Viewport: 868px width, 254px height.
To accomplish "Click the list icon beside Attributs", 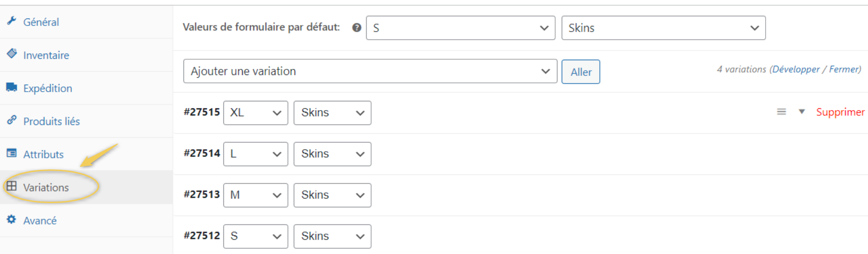I will pyautogui.click(x=12, y=153).
